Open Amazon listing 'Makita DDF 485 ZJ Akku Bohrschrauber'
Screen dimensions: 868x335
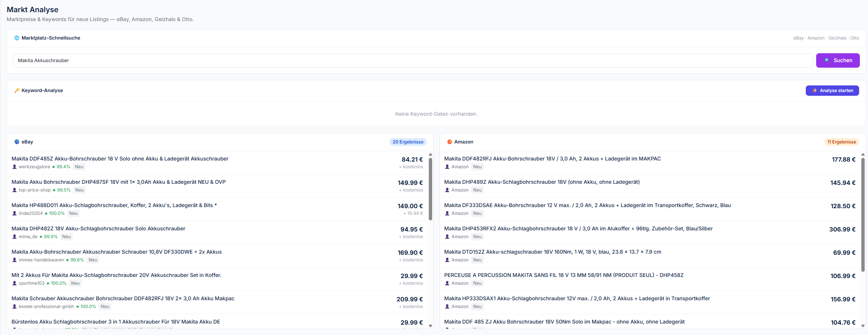point(565,322)
